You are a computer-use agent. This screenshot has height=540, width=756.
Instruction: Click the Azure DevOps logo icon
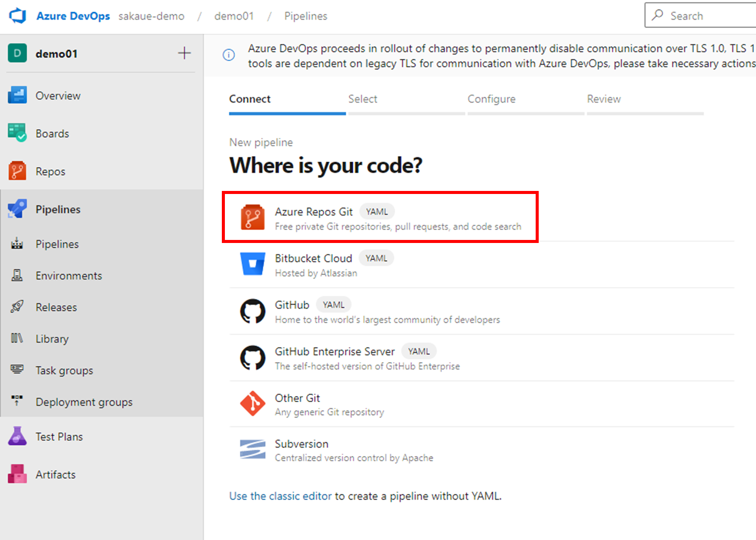18,16
